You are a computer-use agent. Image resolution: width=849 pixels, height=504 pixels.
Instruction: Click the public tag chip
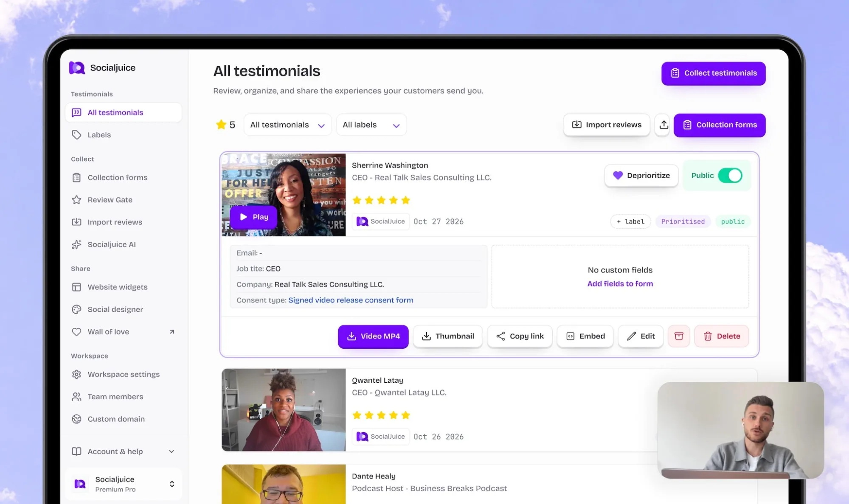tap(733, 221)
